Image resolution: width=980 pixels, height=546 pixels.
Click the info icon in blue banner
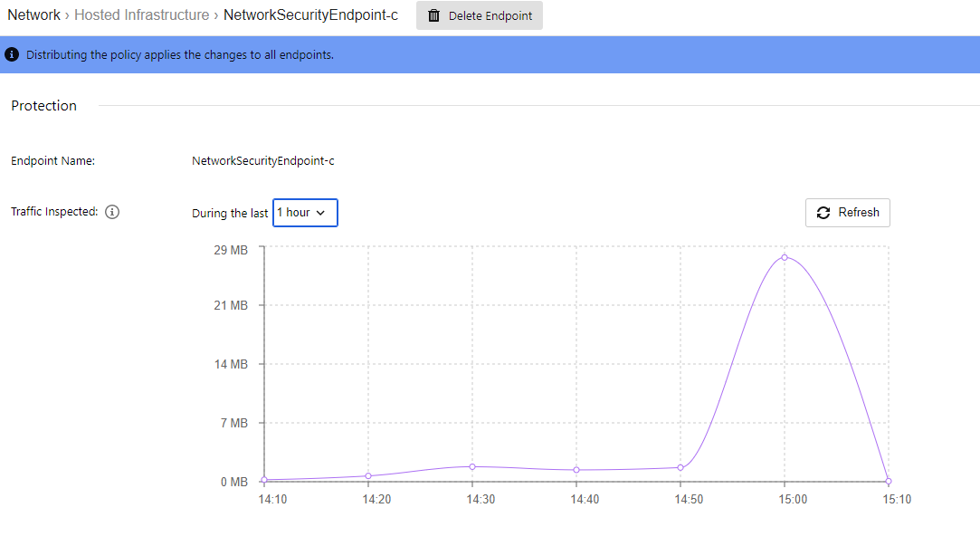[12, 54]
